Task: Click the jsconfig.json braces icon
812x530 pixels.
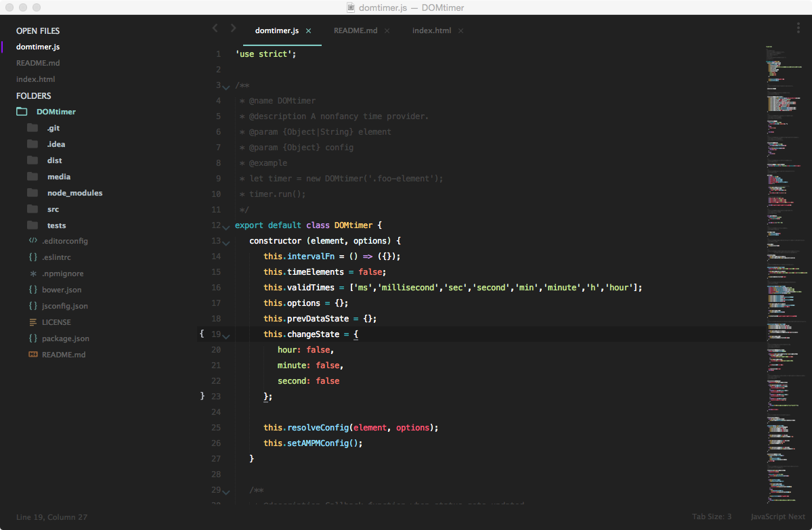Action: pyautogui.click(x=33, y=306)
